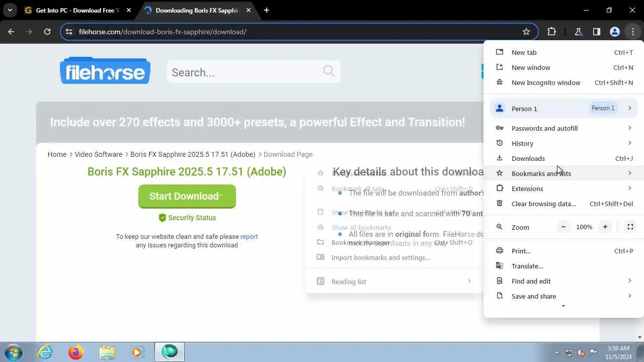
Task: Select Clear browsing data menu item
Action: pos(563,204)
